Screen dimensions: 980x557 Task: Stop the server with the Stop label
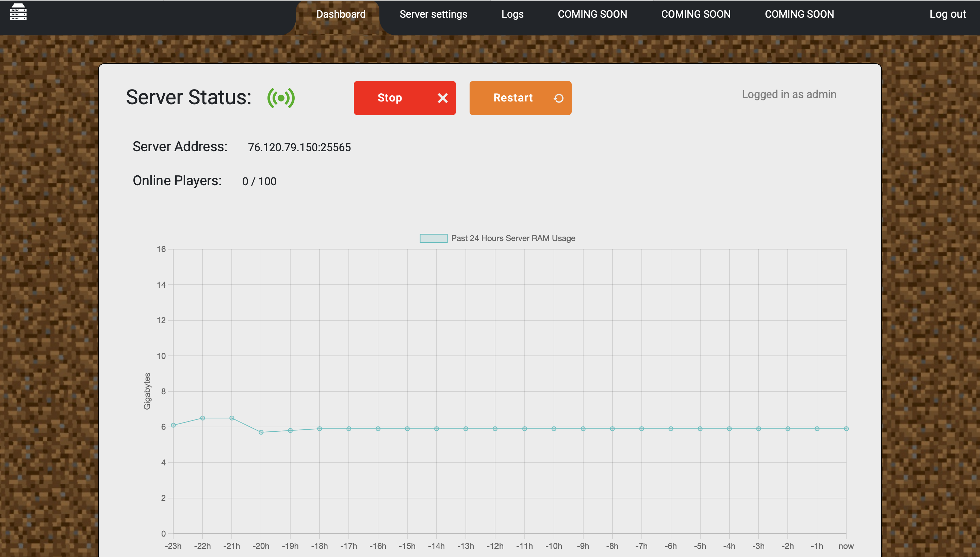click(x=390, y=98)
